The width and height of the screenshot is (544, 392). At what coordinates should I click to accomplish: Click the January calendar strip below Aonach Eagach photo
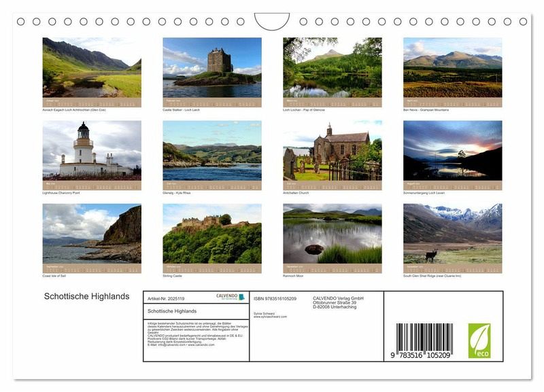pyautogui.click(x=92, y=102)
